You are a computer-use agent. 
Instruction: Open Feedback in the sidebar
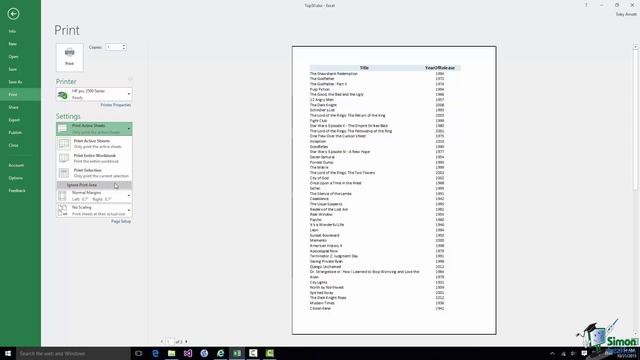click(x=17, y=190)
